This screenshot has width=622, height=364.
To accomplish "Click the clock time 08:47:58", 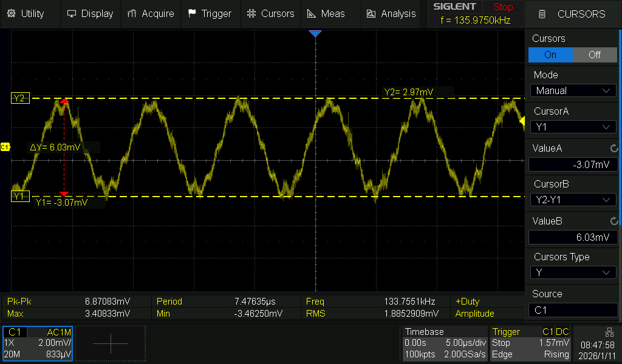I will click(x=598, y=345).
